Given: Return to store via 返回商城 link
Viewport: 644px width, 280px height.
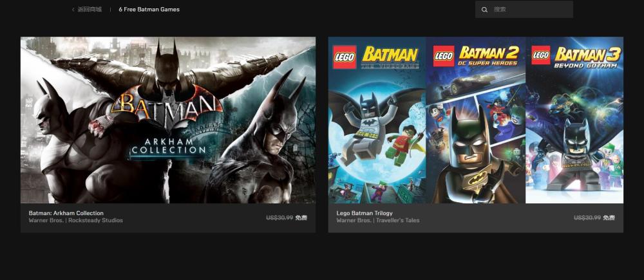Looking at the screenshot, I should coord(90,10).
